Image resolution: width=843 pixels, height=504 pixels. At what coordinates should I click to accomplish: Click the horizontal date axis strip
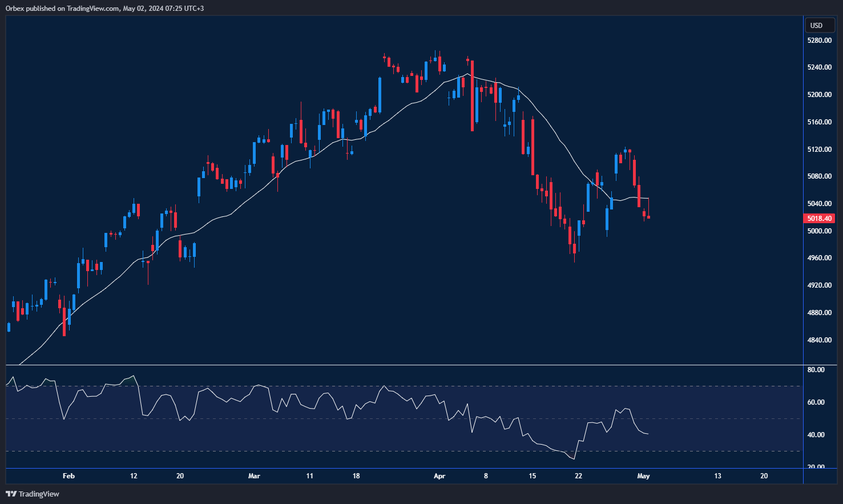[400, 475]
